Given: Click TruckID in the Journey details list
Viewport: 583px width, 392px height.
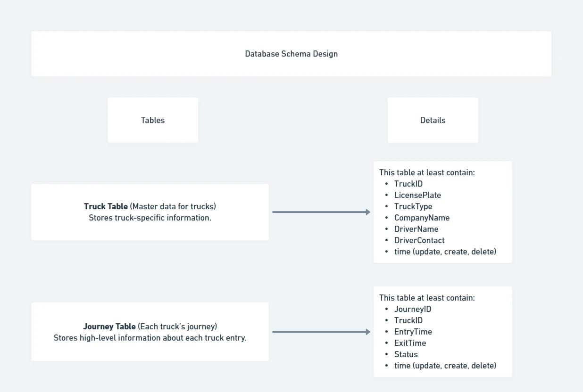Looking at the screenshot, I should [x=408, y=320].
